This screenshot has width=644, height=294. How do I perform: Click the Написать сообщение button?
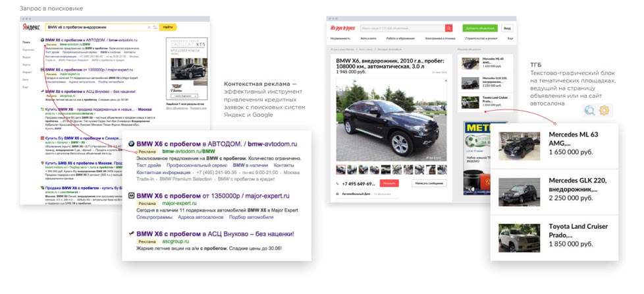point(429,183)
